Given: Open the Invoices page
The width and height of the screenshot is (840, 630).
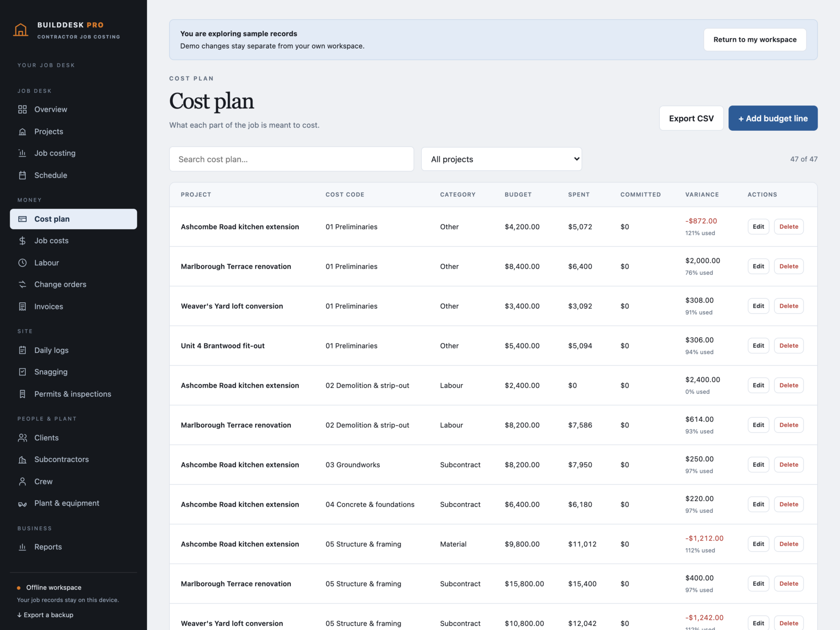Looking at the screenshot, I should (73, 306).
